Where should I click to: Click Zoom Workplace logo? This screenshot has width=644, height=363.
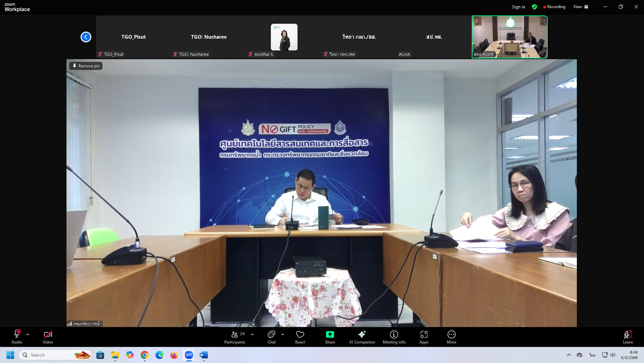point(17,7)
